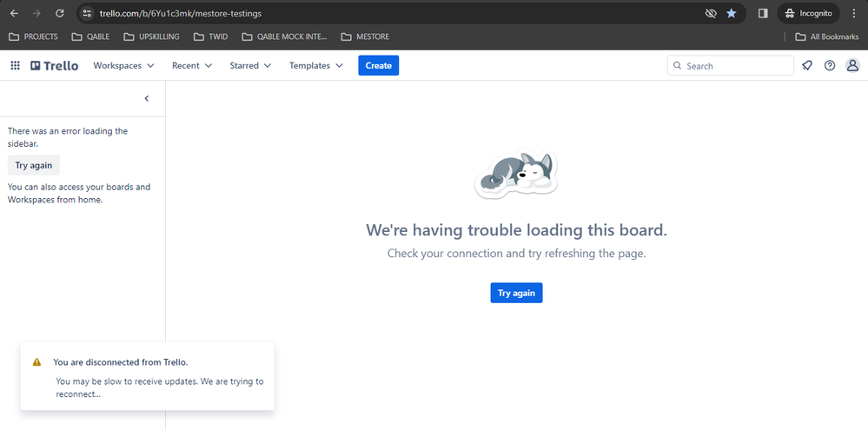Image resolution: width=868 pixels, height=430 pixels.
Task: Click the blue Try again button for the board
Action: pyautogui.click(x=516, y=293)
